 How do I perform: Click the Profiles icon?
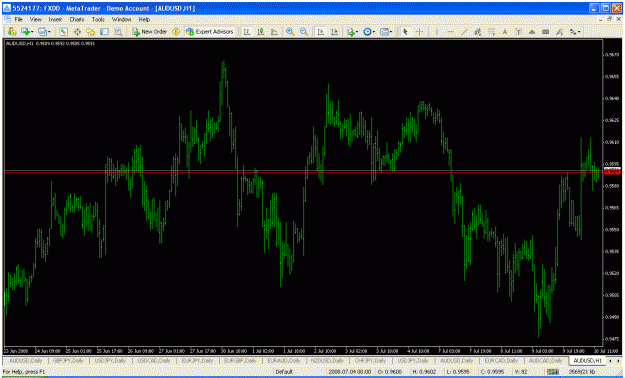(42, 32)
